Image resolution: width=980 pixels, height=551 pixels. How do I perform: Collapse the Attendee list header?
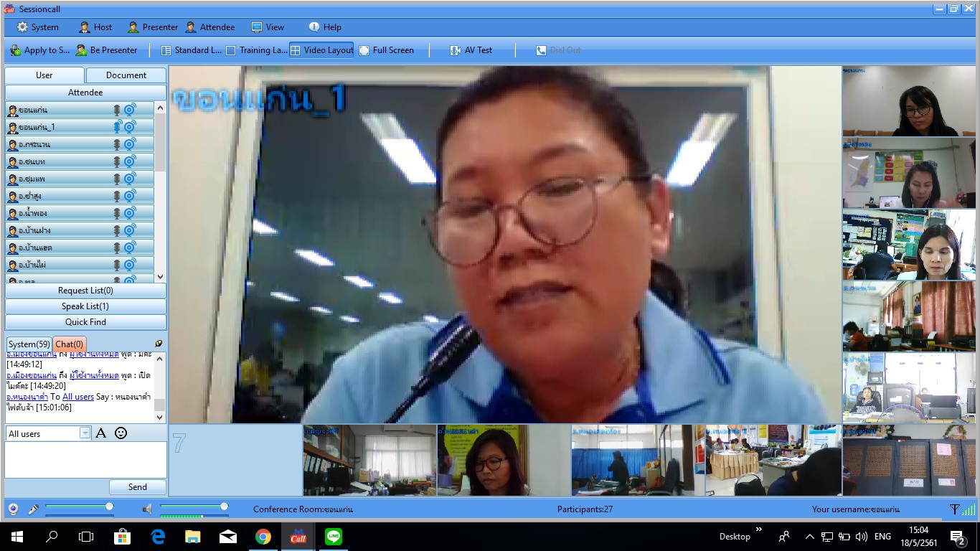85,93
